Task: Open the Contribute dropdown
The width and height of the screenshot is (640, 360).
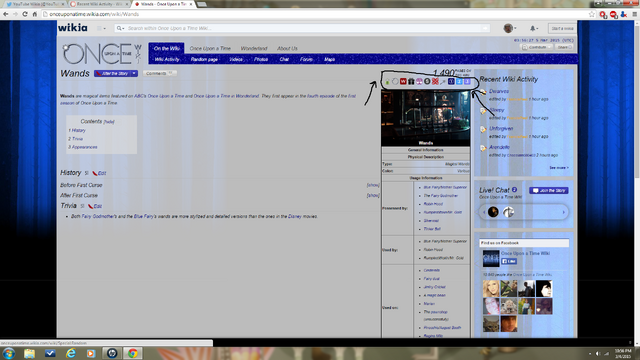Action: tap(537, 47)
